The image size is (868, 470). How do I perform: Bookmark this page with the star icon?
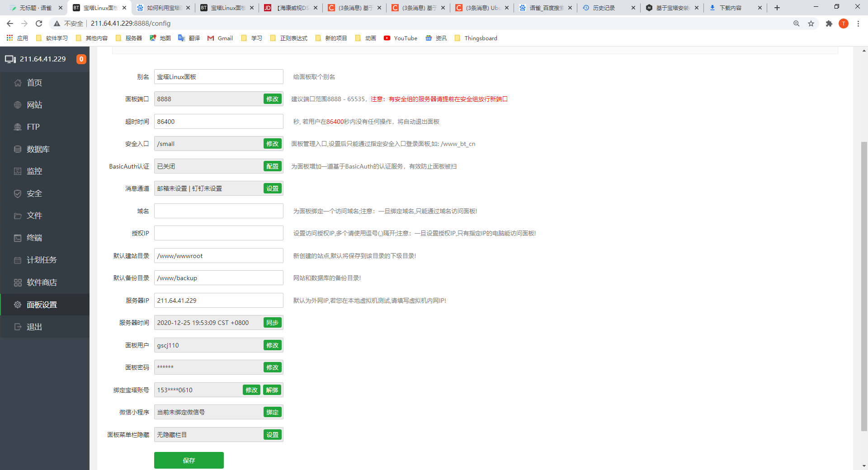coord(811,23)
